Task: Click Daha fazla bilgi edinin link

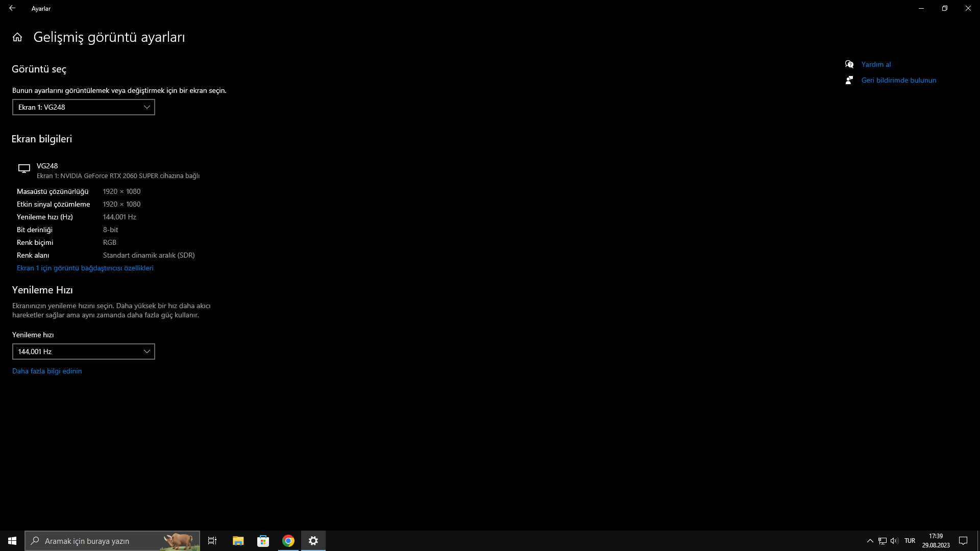Action: click(47, 371)
